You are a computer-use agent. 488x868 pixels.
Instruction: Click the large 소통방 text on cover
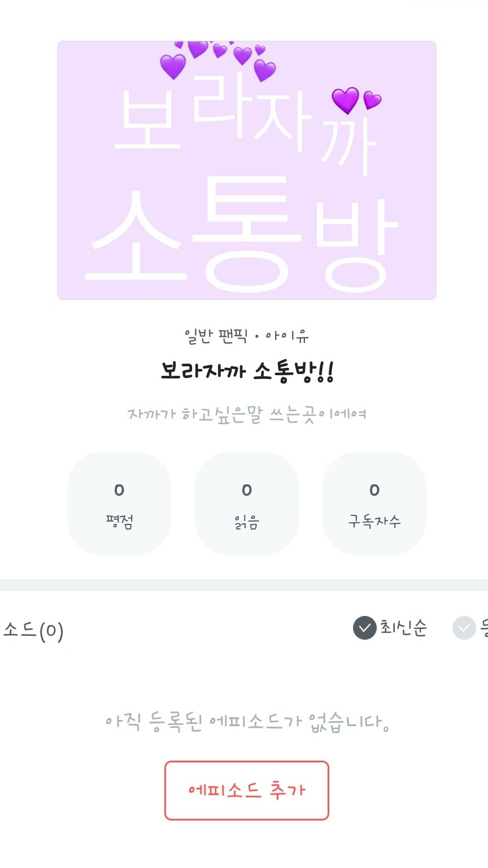pos(243,237)
